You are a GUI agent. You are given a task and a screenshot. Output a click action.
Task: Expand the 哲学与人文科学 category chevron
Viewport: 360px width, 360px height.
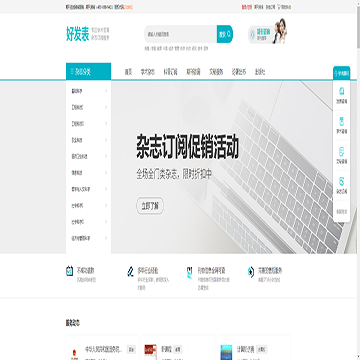tap(106, 189)
